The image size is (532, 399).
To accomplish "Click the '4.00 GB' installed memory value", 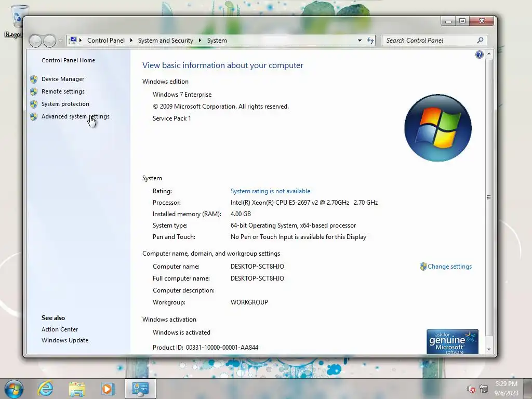I will click(x=241, y=214).
